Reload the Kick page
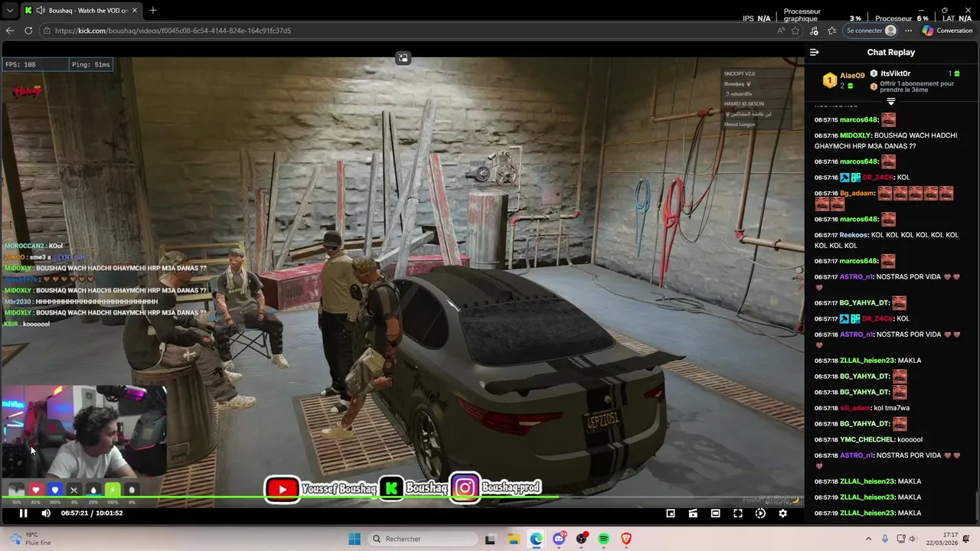Image resolution: width=980 pixels, height=551 pixels. [x=28, y=31]
